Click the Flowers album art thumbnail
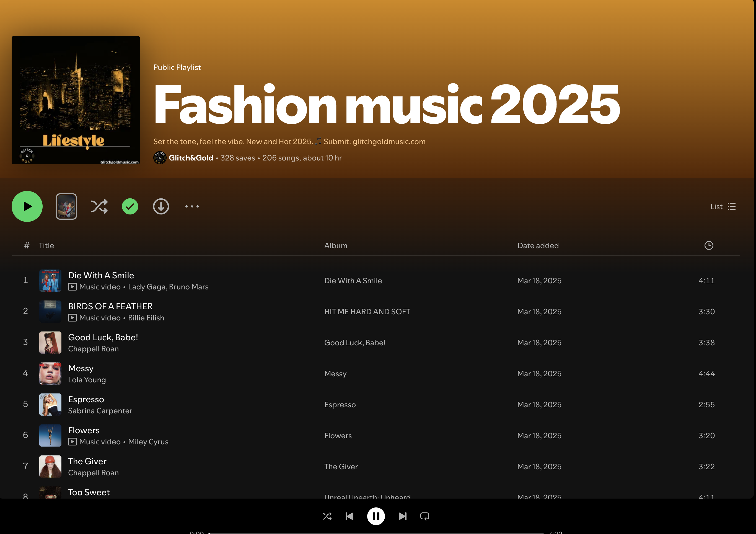The image size is (756, 534). coord(50,435)
